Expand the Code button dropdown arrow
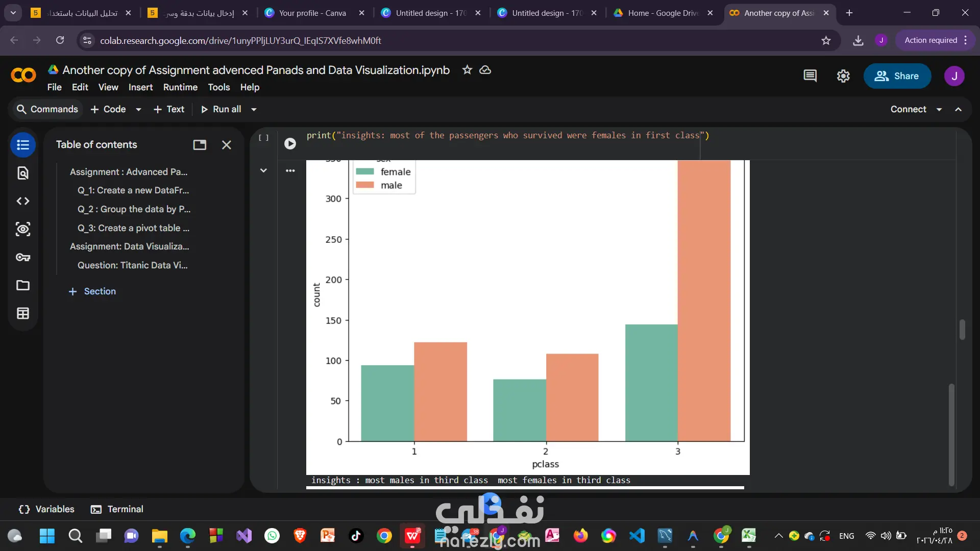 [x=138, y=109]
